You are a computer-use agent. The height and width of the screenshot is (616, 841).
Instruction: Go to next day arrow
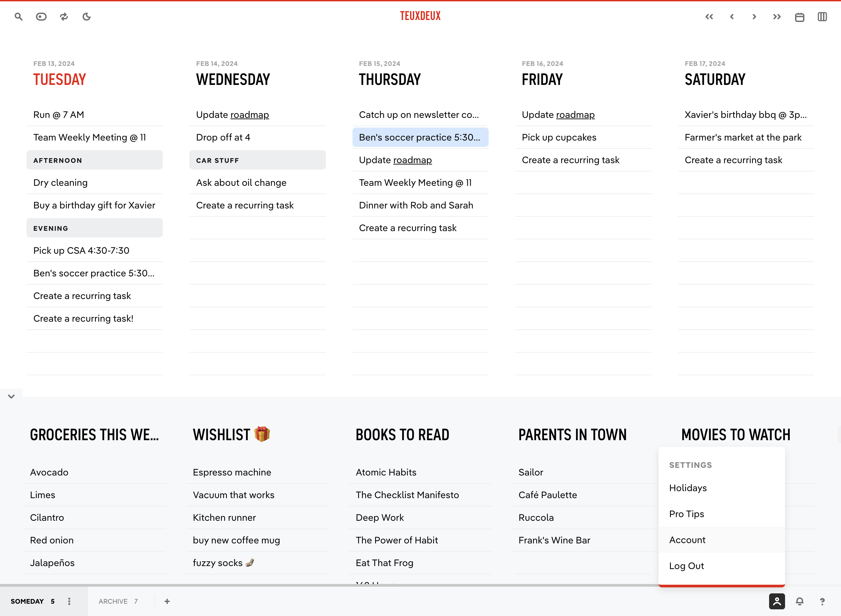click(x=754, y=17)
